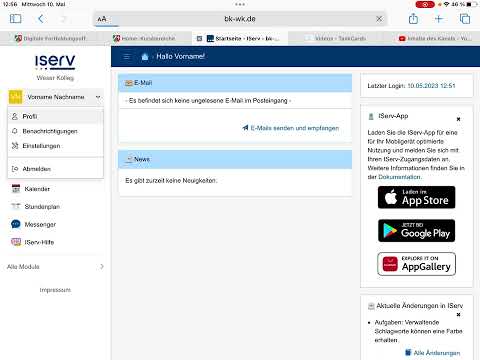
Task: Click the yellow user avatar
Action: pyautogui.click(x=15, y=97)
